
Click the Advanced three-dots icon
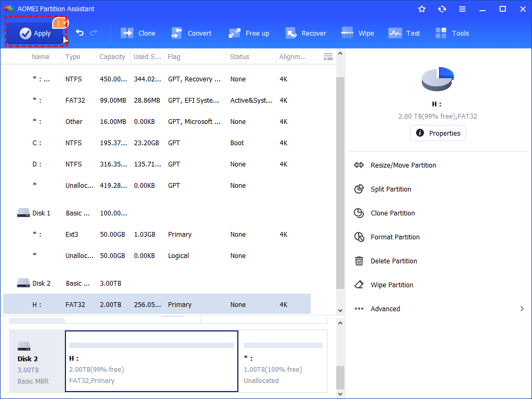[359, 309]
